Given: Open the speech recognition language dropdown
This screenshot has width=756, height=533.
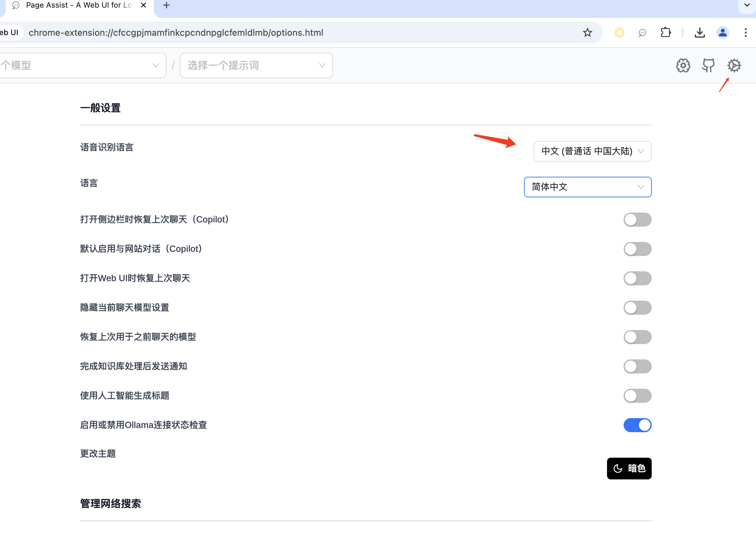Looking at the screenshot, I should point(592,151).
